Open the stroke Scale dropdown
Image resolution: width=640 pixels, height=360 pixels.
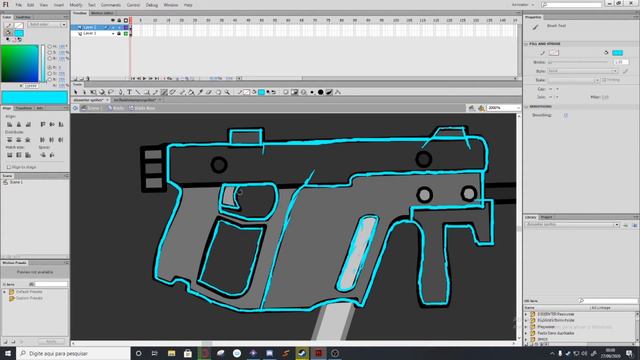coord(573,80)
